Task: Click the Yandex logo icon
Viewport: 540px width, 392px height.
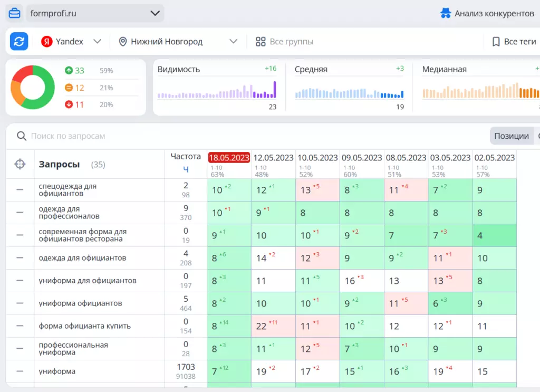Action: (46, 42)
